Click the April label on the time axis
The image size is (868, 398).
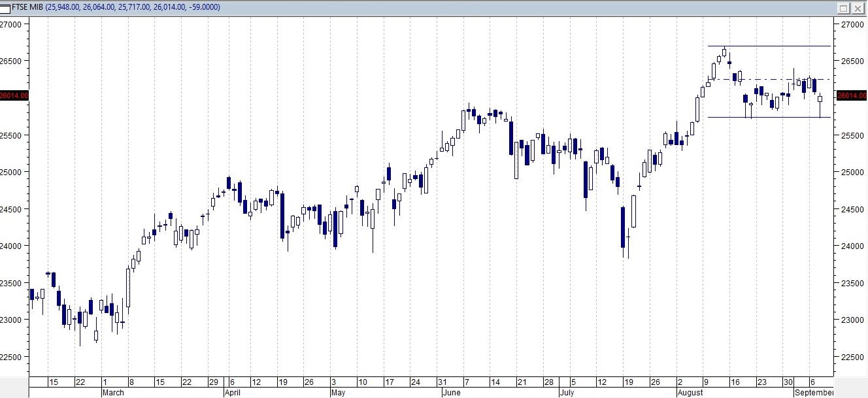click(233, 393)
